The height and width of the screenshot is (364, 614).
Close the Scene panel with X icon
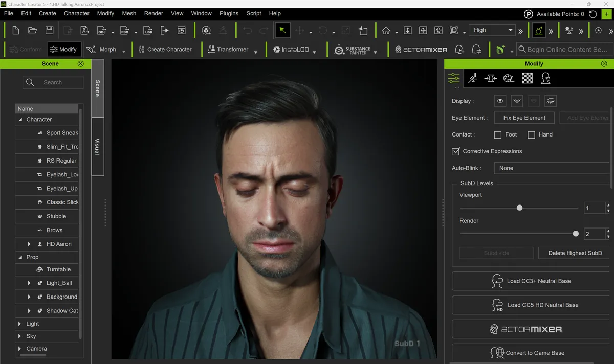[80, 64]
